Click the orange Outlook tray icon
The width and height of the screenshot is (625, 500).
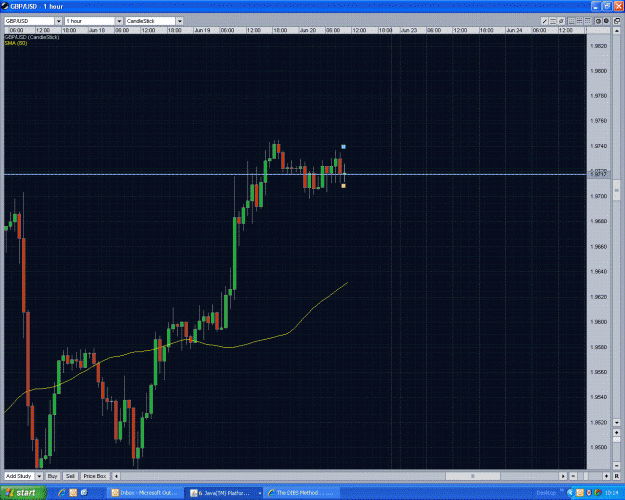click(x=580, y=493)
